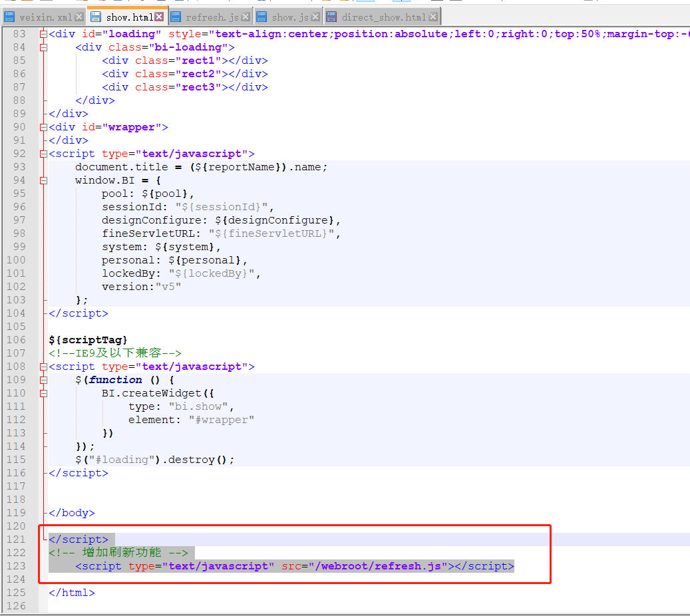Open the direct_show.html tab
This screenshot has width=690, height=616.
pyautogui.click(x=383, y=17)
